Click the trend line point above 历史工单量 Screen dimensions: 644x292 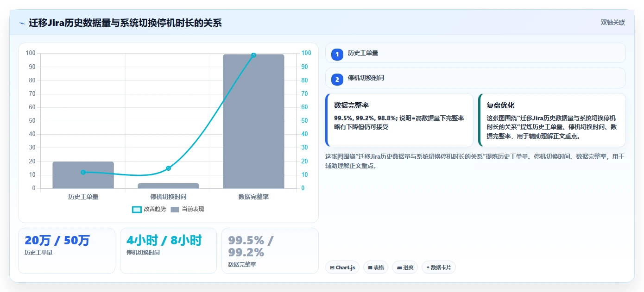(x=83, y=172)
